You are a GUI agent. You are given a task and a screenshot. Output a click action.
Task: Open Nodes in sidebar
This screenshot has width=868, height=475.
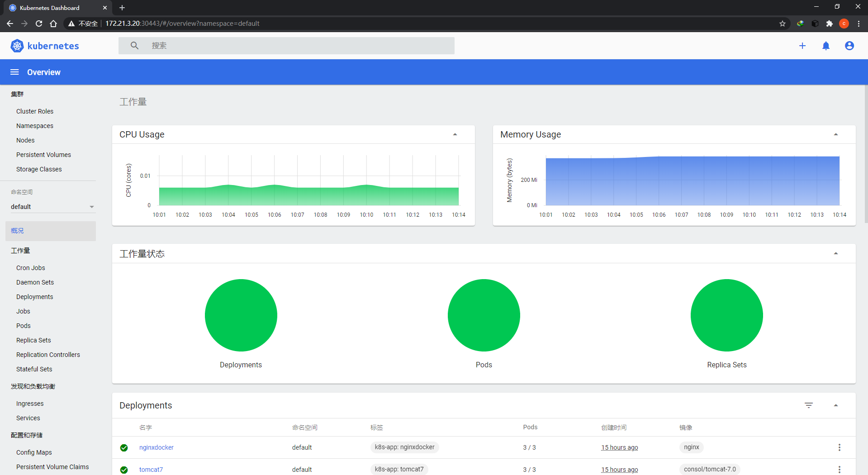(x=25, y=140)
